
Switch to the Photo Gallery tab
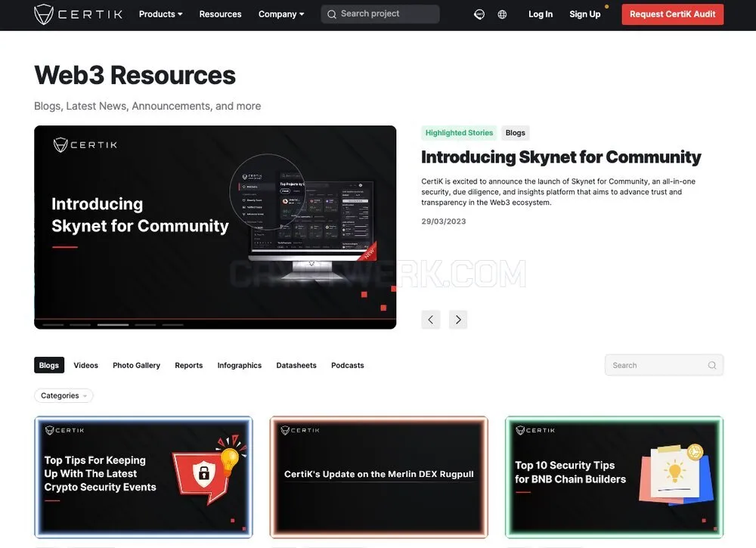point(136,365)
